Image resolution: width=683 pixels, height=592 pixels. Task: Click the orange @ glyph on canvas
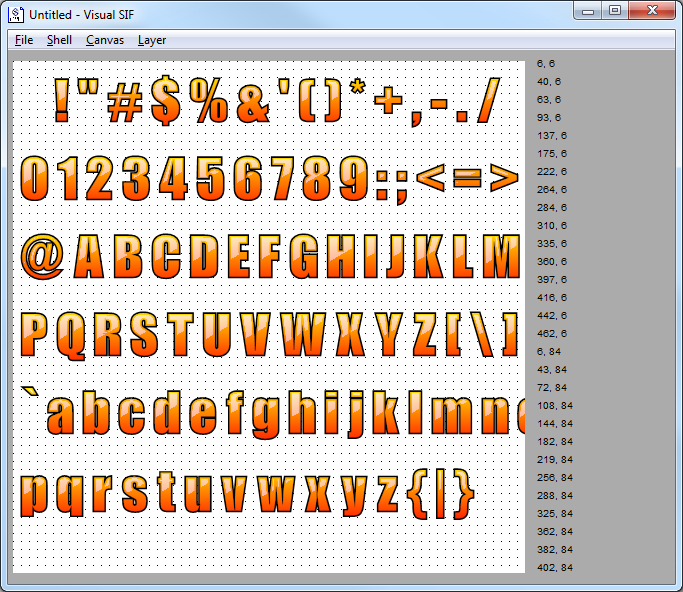[42, 257]
